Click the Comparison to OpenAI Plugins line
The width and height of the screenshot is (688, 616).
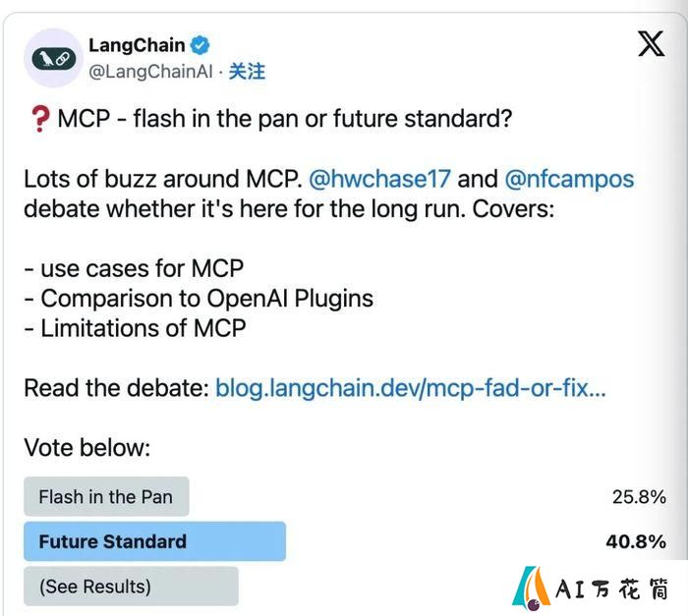(x=199, y=299)
